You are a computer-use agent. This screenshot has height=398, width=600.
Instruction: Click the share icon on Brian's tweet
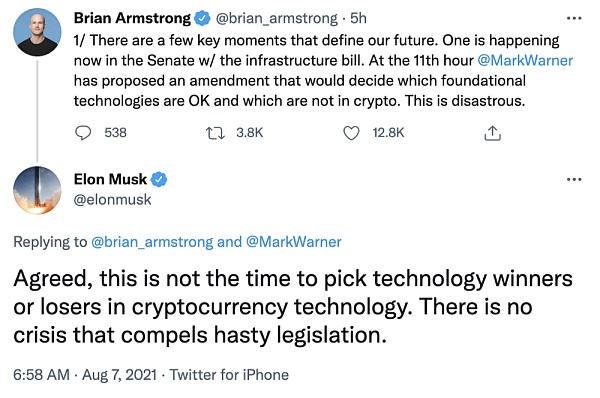(x=492, y=133)
